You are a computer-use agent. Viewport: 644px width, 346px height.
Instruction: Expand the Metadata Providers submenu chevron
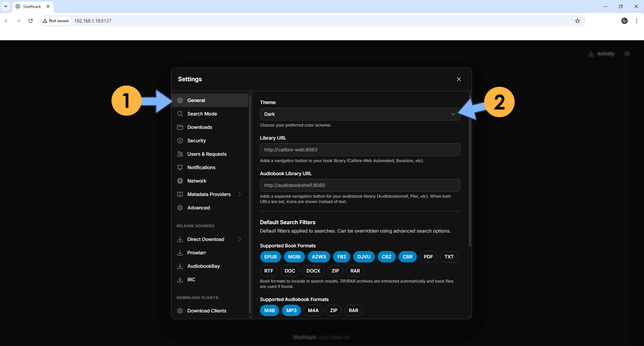(240, 194)
